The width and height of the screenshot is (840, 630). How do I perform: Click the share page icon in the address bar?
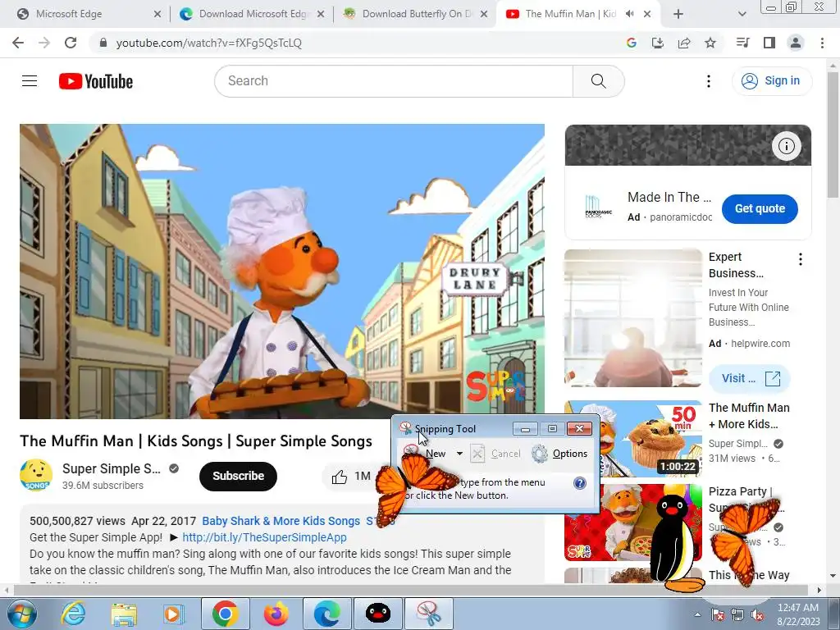click(684, 43)
